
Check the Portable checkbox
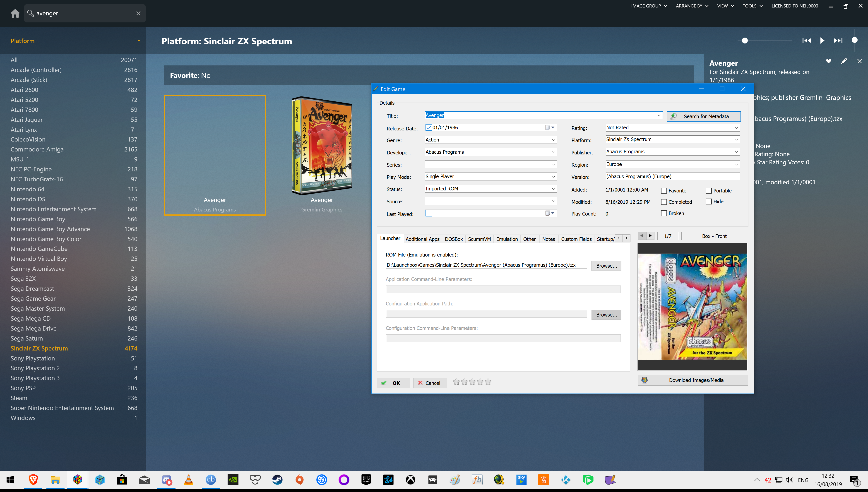pos(709,191)
